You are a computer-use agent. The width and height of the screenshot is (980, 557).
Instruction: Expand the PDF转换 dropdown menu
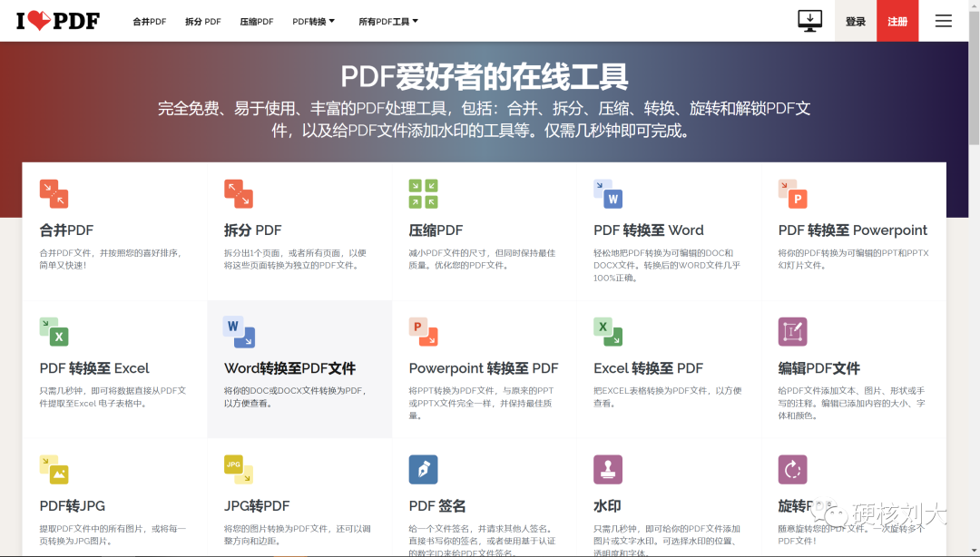point(314,21)
